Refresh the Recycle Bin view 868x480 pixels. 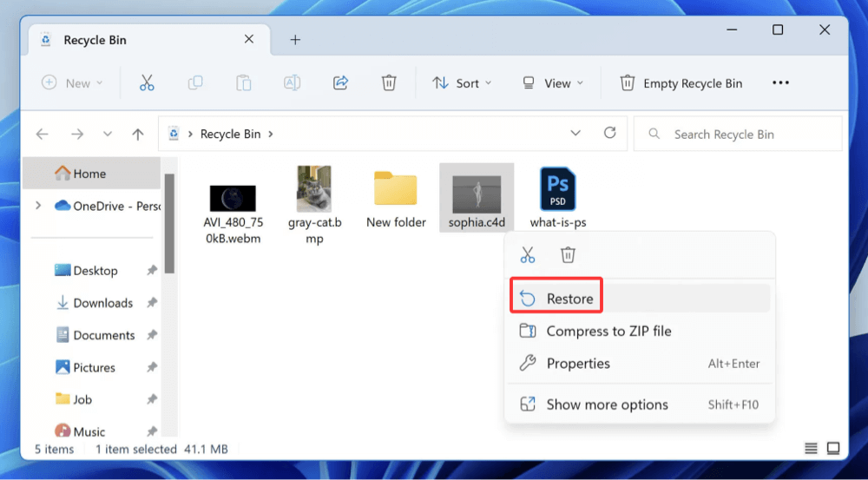(x=609, y=133)
